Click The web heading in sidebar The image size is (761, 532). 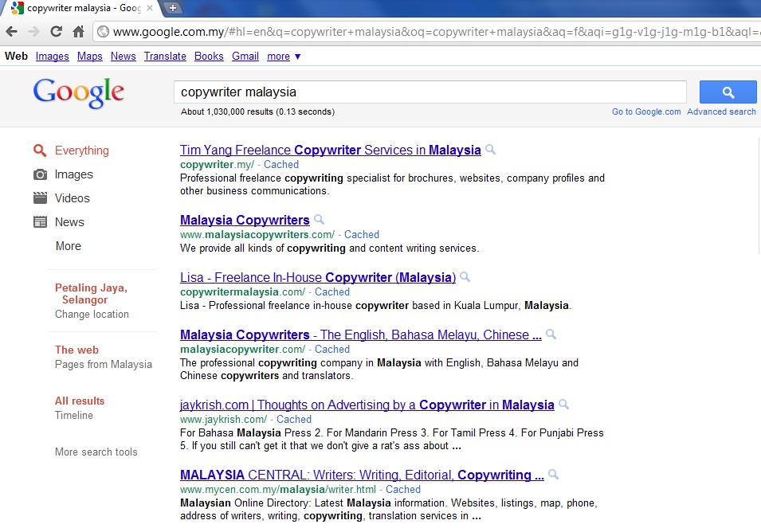[x=76, y=350]
